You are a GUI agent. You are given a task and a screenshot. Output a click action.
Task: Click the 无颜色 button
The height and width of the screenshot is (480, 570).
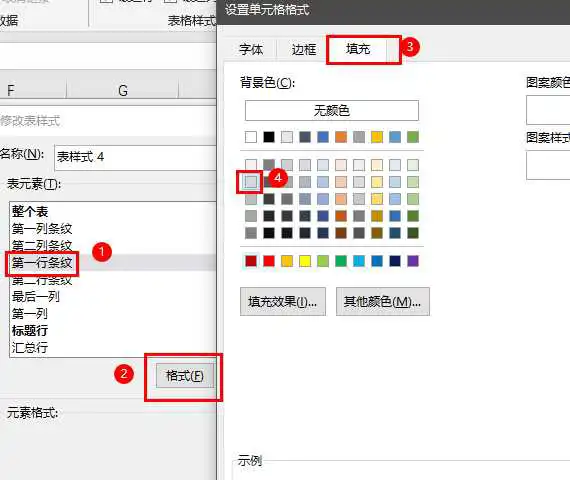332,111
